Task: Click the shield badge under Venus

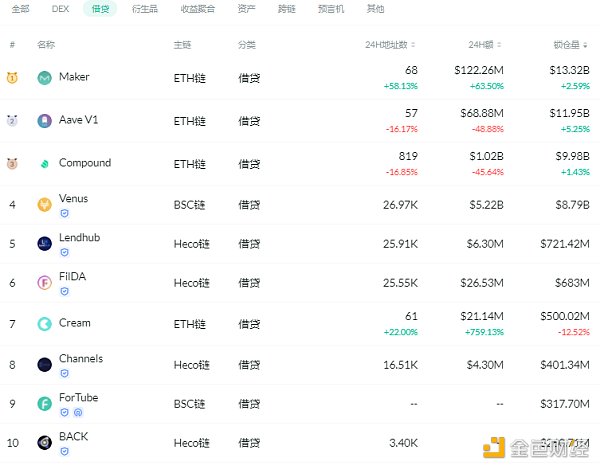Action: (65, 213)
